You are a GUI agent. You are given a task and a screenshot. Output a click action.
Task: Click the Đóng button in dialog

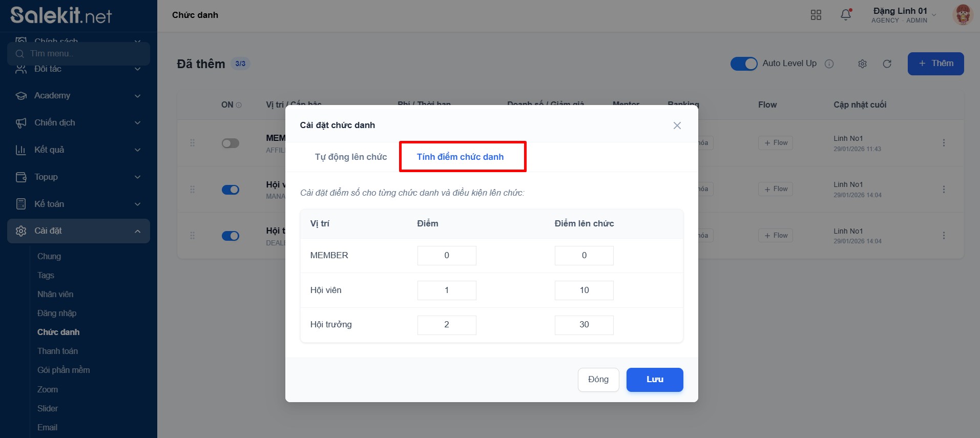point(598,380)
